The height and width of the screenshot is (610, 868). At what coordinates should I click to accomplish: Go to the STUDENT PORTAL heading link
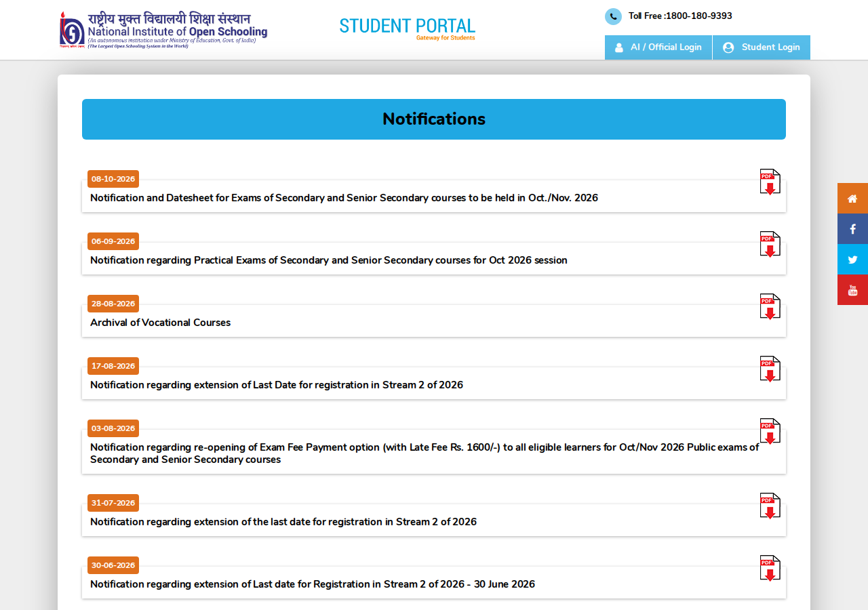[408, 28]
